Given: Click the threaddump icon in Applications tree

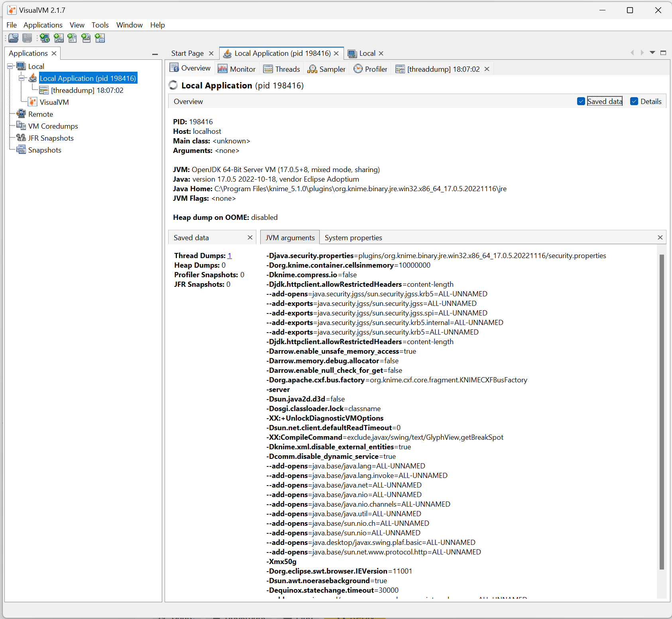Looking at the screenshot, I should coord(44,90).
